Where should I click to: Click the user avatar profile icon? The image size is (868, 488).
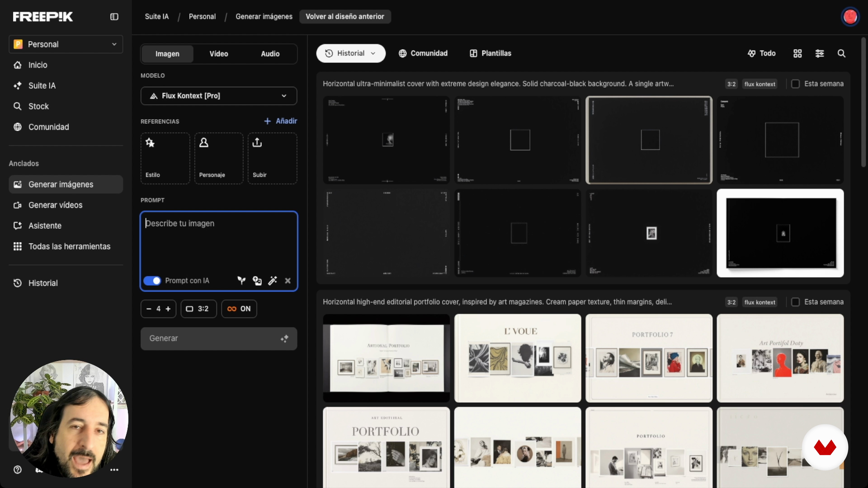click(x=850, y=16)
